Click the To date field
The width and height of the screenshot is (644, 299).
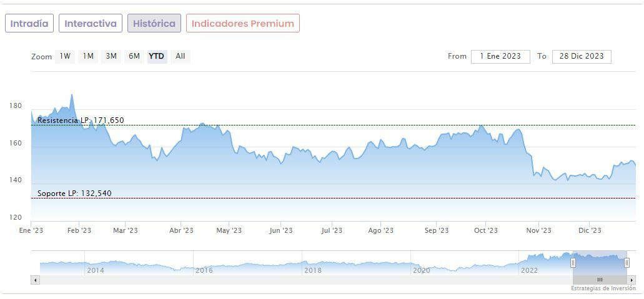pyautogui.click(x=582, y=56)
